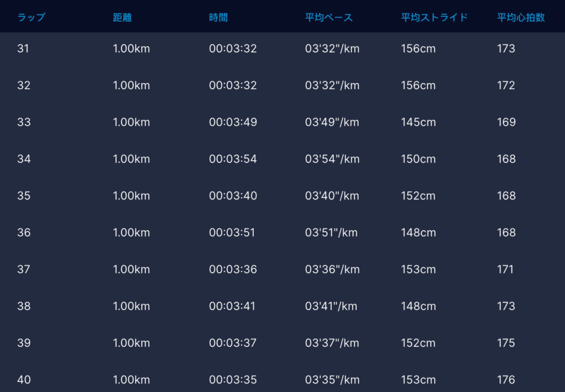Click the 時間 column header
The image size is (565, 392).
tap(218, 17)
